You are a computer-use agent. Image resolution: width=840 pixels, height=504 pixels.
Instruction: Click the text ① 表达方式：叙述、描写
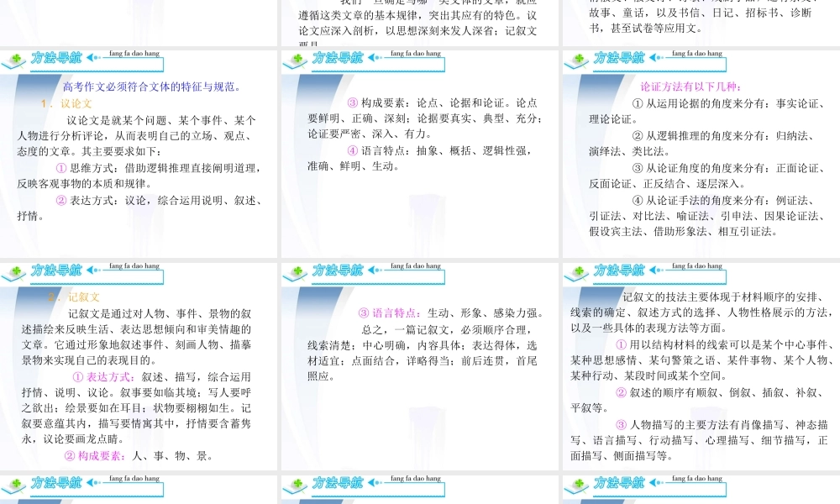point(161,377)
